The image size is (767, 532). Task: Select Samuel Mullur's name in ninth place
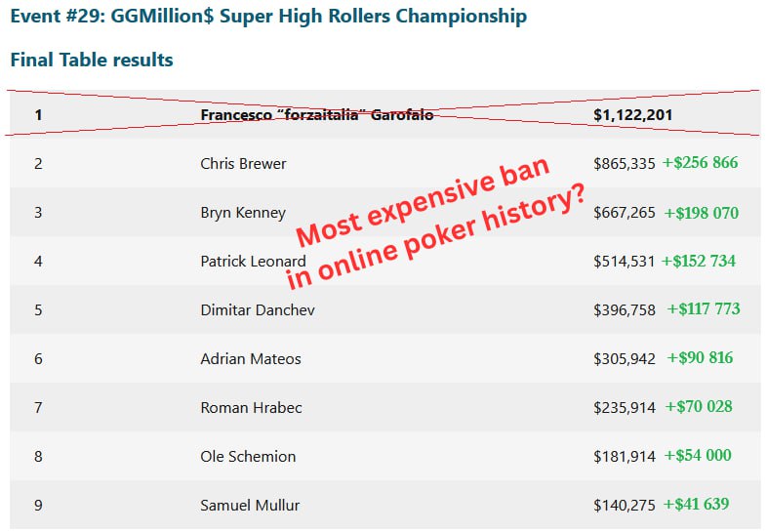click(x=250, y=506)
